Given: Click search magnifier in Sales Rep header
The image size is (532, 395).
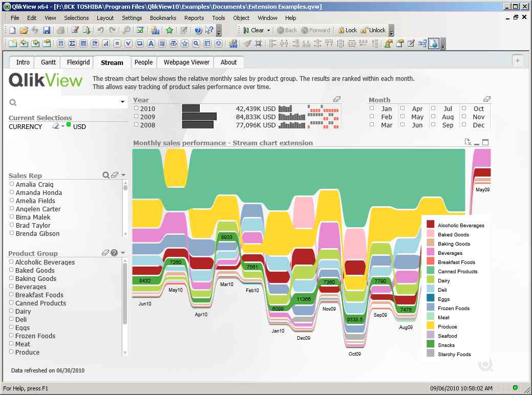Looking at the screenshot, I should [x=106, y=175].
